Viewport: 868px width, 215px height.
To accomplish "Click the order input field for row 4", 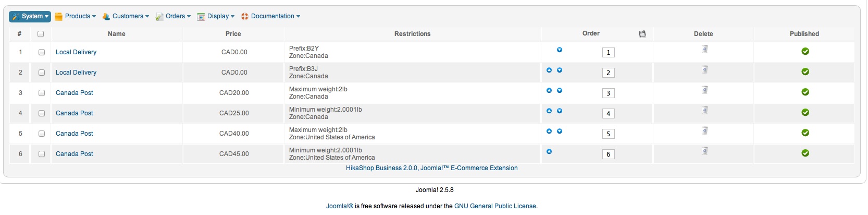I will pos(608,114).
